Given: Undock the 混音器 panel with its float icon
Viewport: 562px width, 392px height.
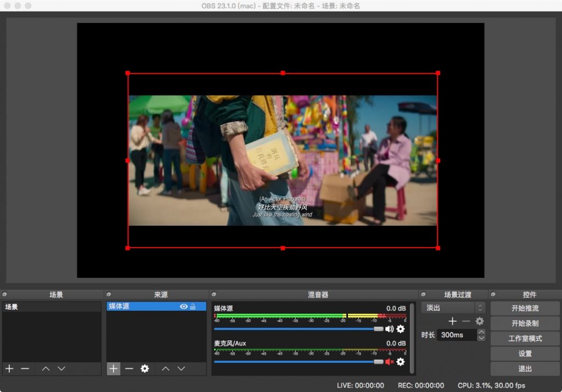Looking at the screenshot, I should 214,294.
